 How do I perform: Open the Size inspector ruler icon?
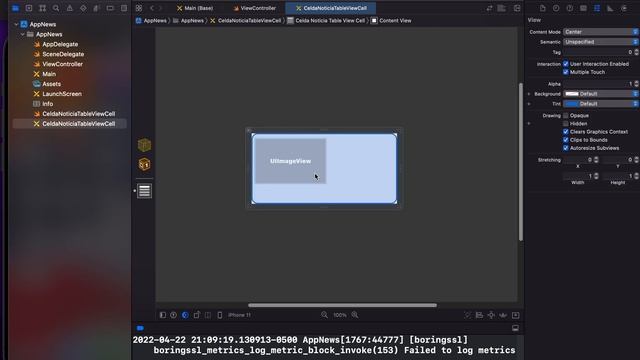click(x=610, y=8)
